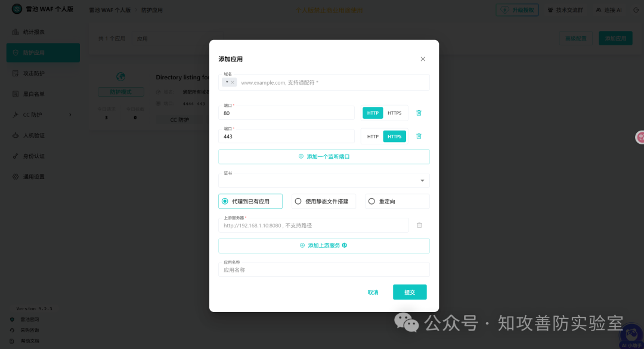Click 防护模式 tag on app card
The width and height of the screenshot is (644, 349).
(120, 92)
